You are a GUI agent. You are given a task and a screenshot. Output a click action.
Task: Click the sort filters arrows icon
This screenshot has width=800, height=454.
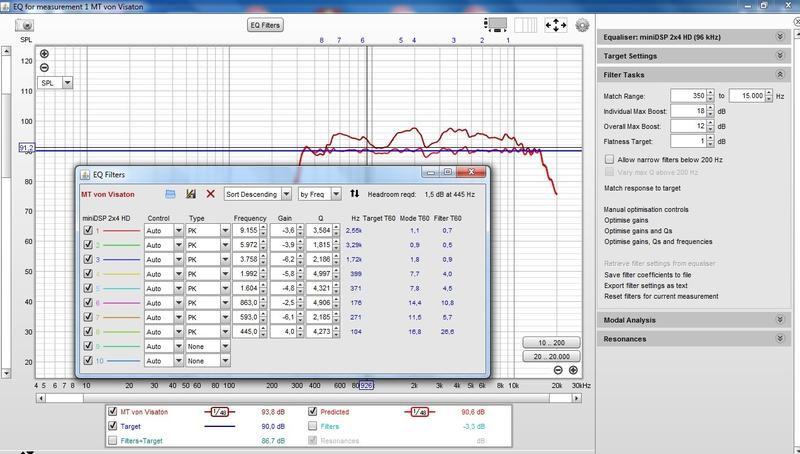click(x=354, y=192)
